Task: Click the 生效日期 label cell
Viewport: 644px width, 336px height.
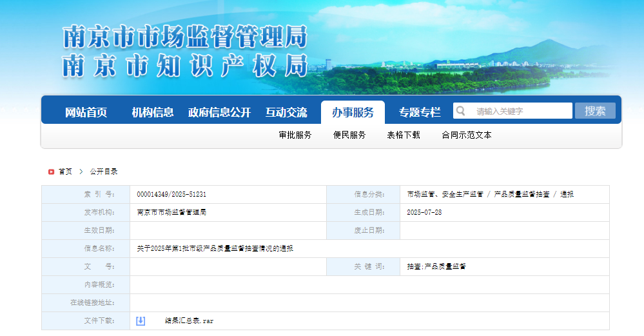Action: (86, 230)
